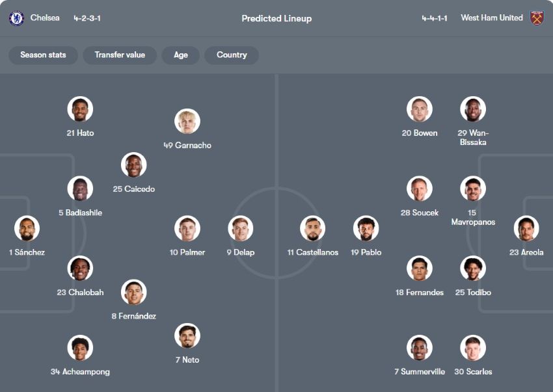Switch to the Transfer value tab
This screenshot has height=392, width=553.
[x=120, y=55]
